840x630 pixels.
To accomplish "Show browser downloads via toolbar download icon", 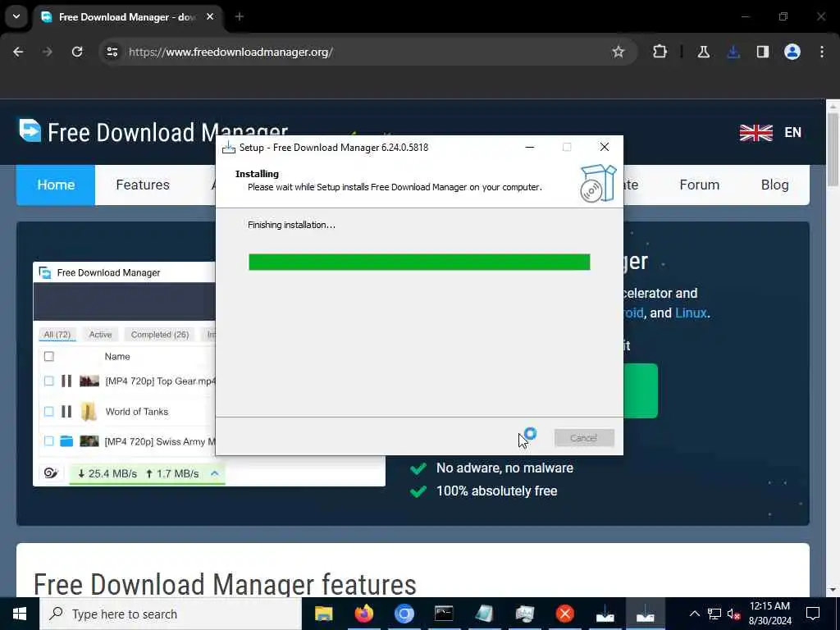I will point(733,52).
